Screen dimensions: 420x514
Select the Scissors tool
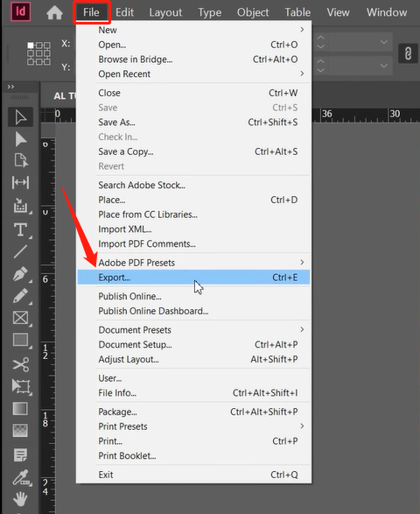coord(21,364)
